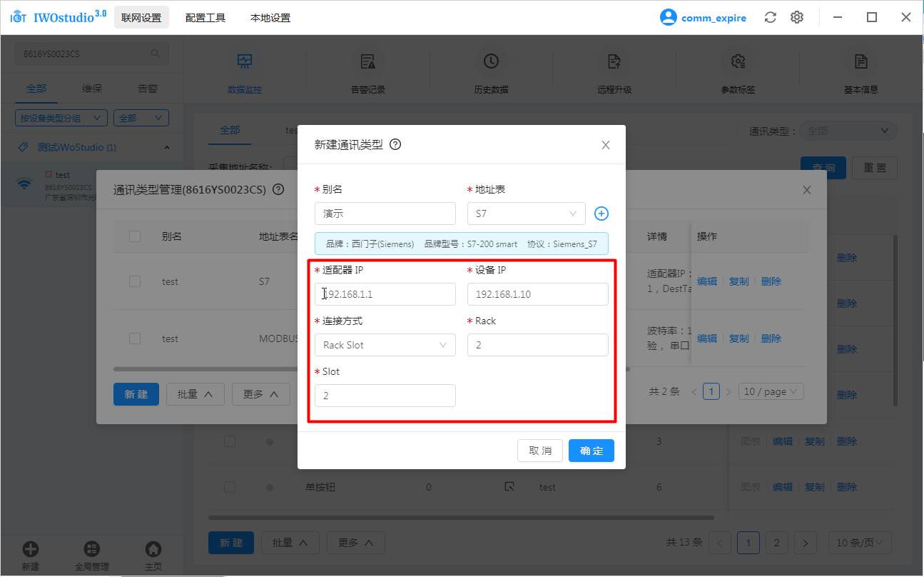924x577 pixels.
Task: Open 全局管理 icon in bottom bar
Action: (92, 549)
